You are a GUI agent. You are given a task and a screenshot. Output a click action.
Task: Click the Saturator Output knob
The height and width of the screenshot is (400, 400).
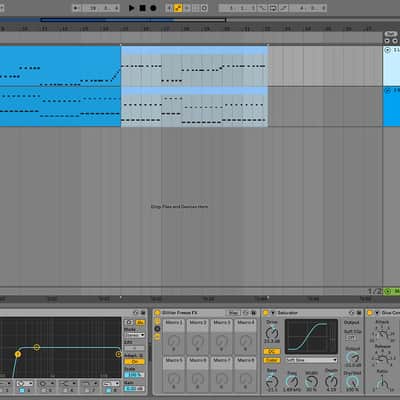[x=352, y=358]
